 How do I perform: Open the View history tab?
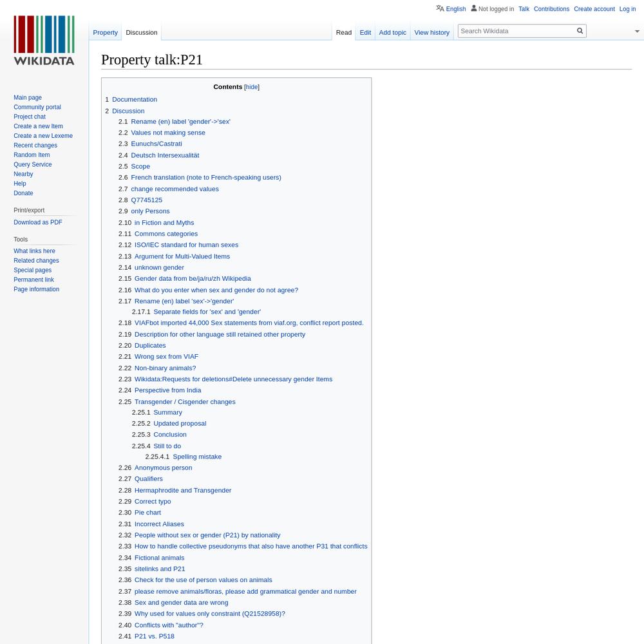(x=431, y=32)
